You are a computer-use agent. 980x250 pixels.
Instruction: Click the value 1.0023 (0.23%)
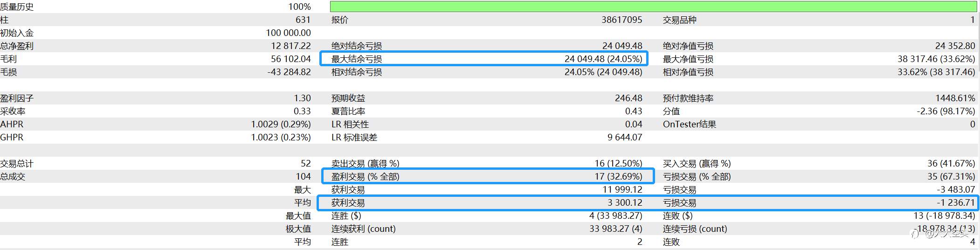[x=281, y=137]
